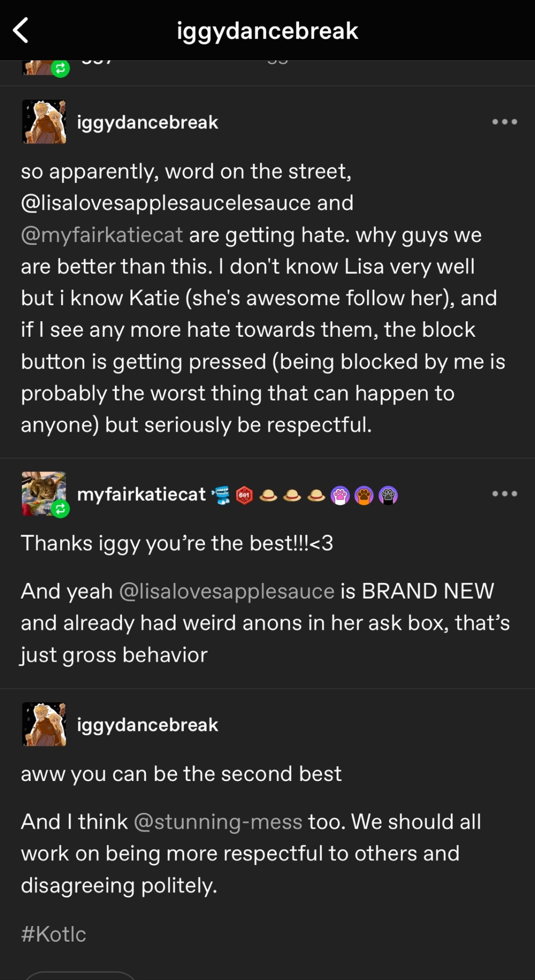This screenshot has width=535, height=980.
Task: Tap the iggydancebreak blog title in header
Action: 267,31
